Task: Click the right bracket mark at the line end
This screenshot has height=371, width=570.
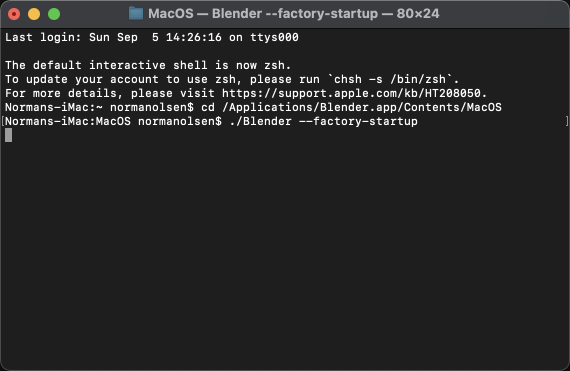Action: [567, 121]
